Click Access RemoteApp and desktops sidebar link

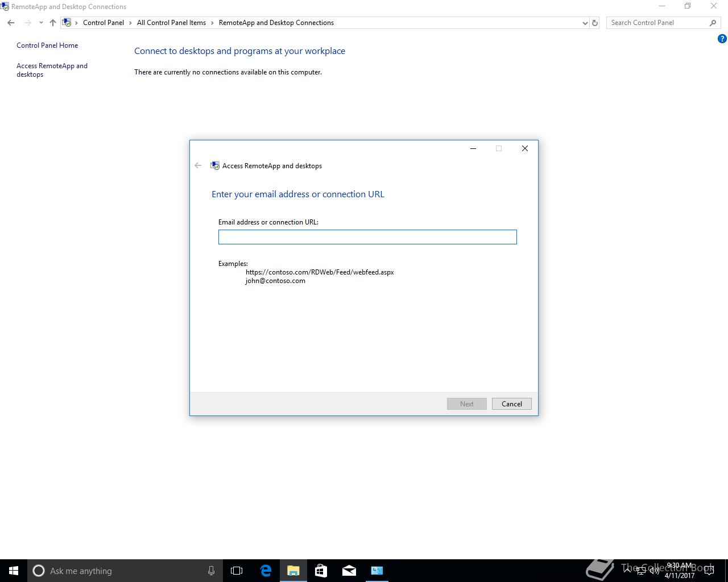52,70
